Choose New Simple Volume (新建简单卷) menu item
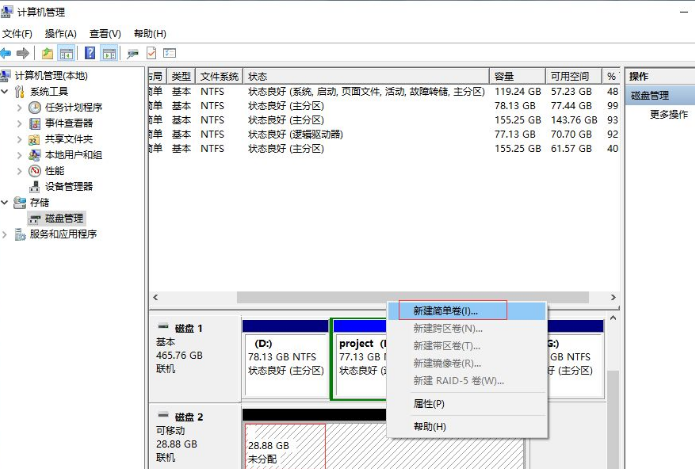This screenshot has width=695, height=469. click(446, 311)
